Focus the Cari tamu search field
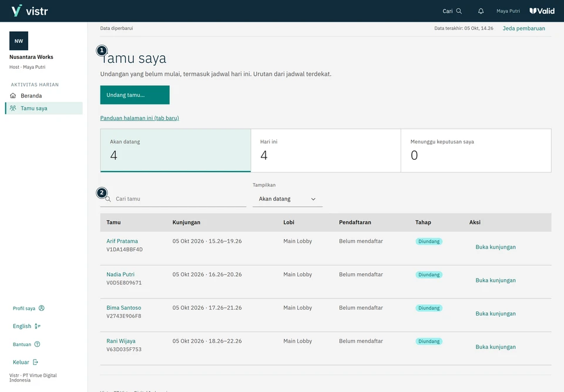The width and height of the screenshot is (564, 392). coord(173,199)
